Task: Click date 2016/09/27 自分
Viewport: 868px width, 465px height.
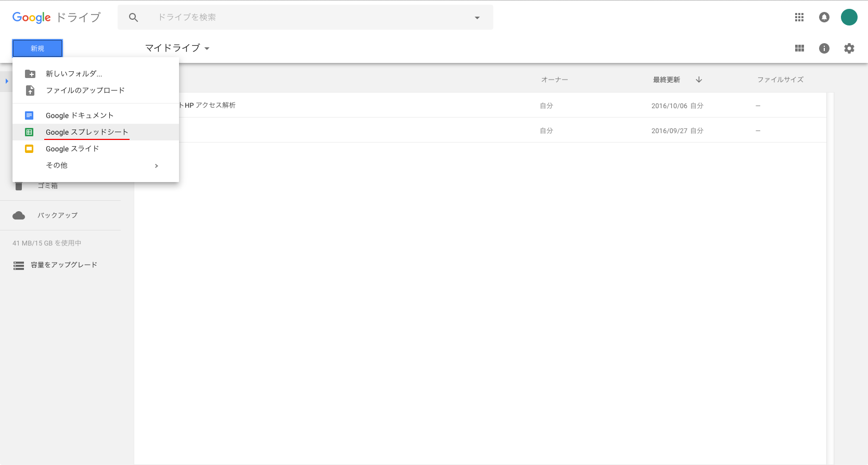Action: pyautogui.click(x=677, y=131)
